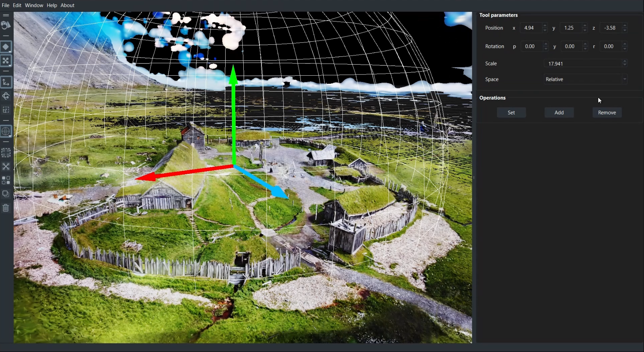The width and height of the screenshot is (644, 352).
Task: Activate the rotate gizmo tool
Action: coord(6,96)
